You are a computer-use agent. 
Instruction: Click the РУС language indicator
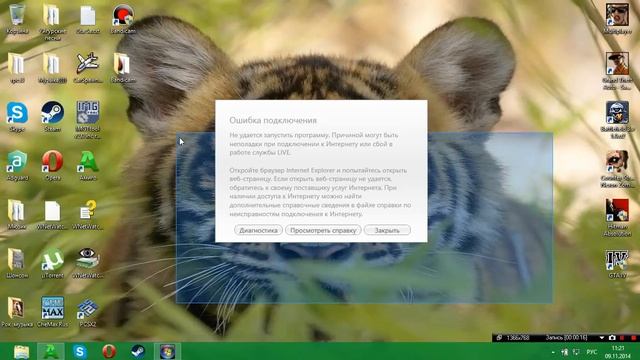pyautogui.click(x=591, y=352)
